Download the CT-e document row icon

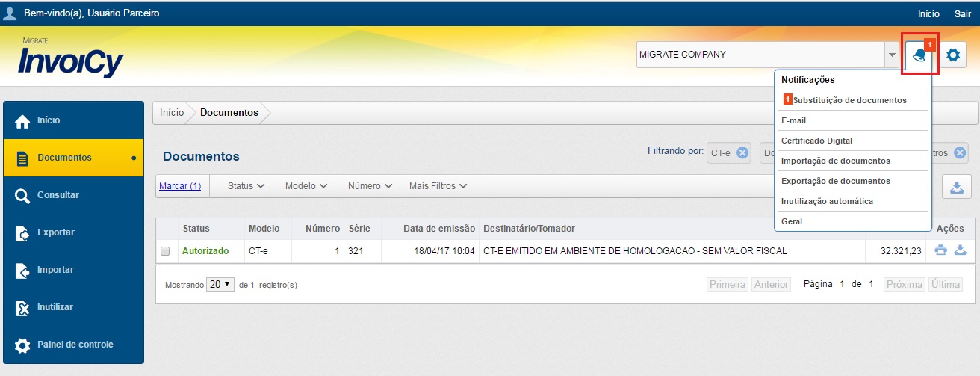pyautogui.click(x=961, y=250)
